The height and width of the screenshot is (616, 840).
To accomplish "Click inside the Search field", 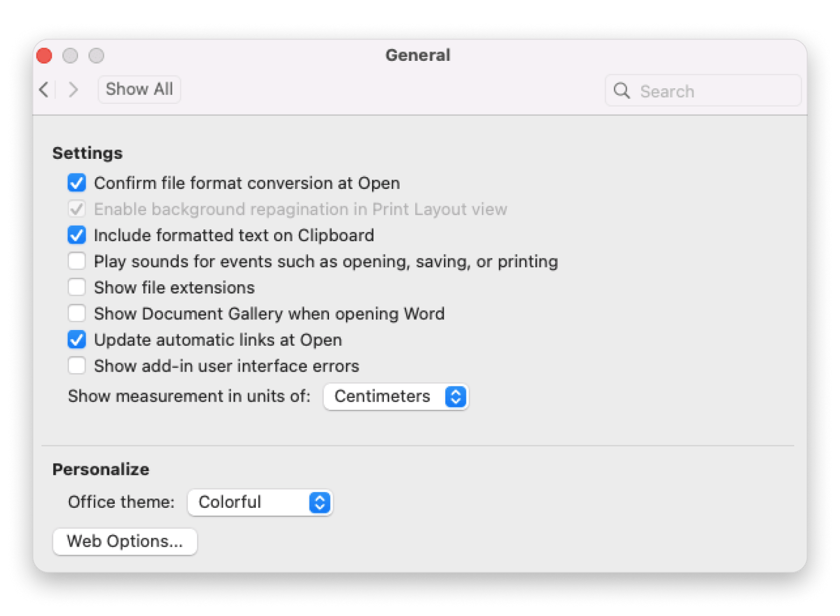I will pyautogui.click(x=700, y=91).
